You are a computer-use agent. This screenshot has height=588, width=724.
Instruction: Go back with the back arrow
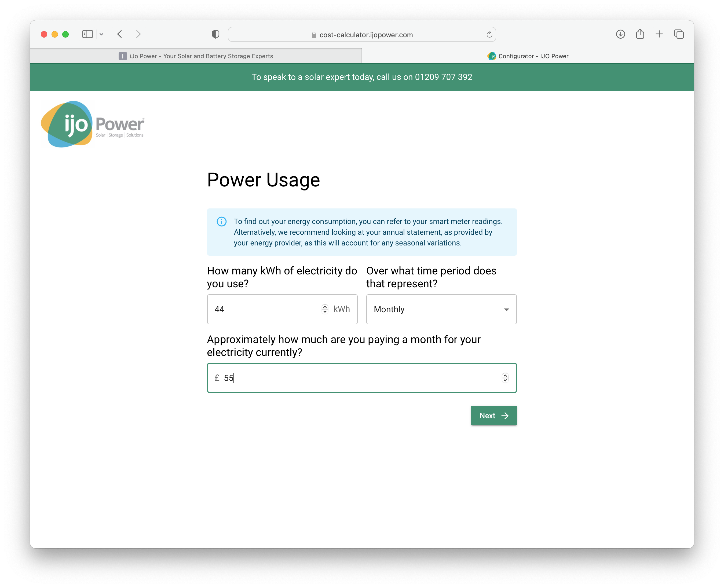tap(120, 34)
